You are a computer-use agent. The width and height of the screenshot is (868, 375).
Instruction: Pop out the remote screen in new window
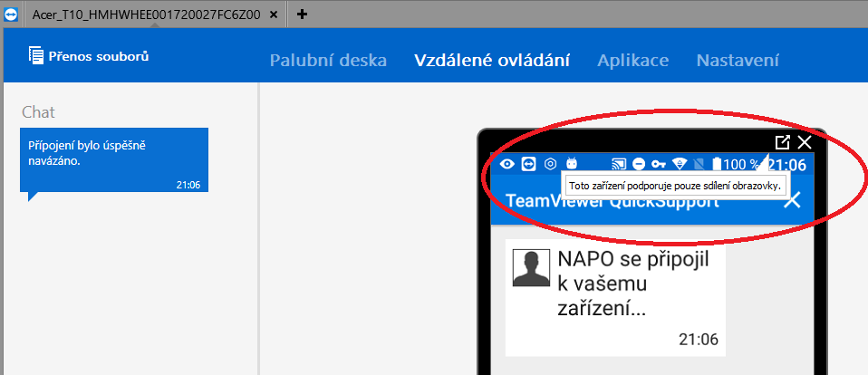(783, 142)
